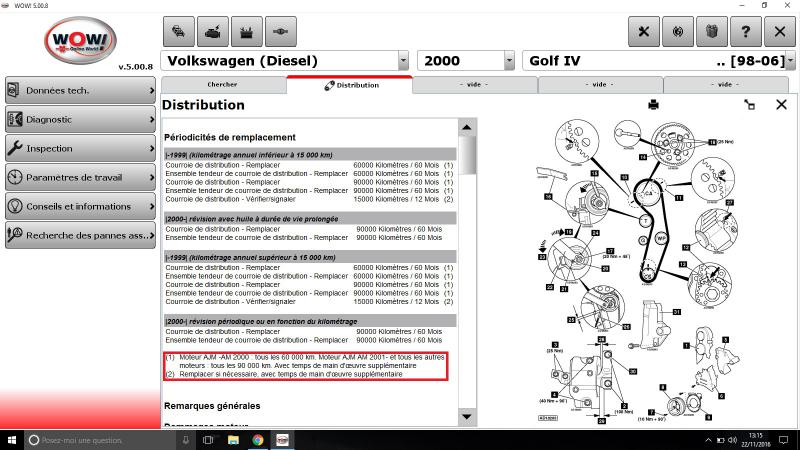Open the Volkswagen (Diesel) make dropdown

403,61
